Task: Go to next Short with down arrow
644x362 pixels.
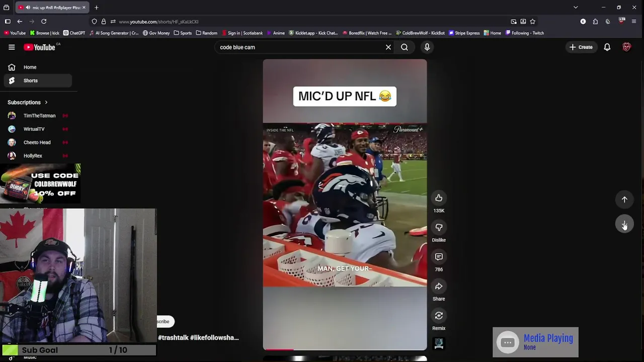Action: pos(624,224)
